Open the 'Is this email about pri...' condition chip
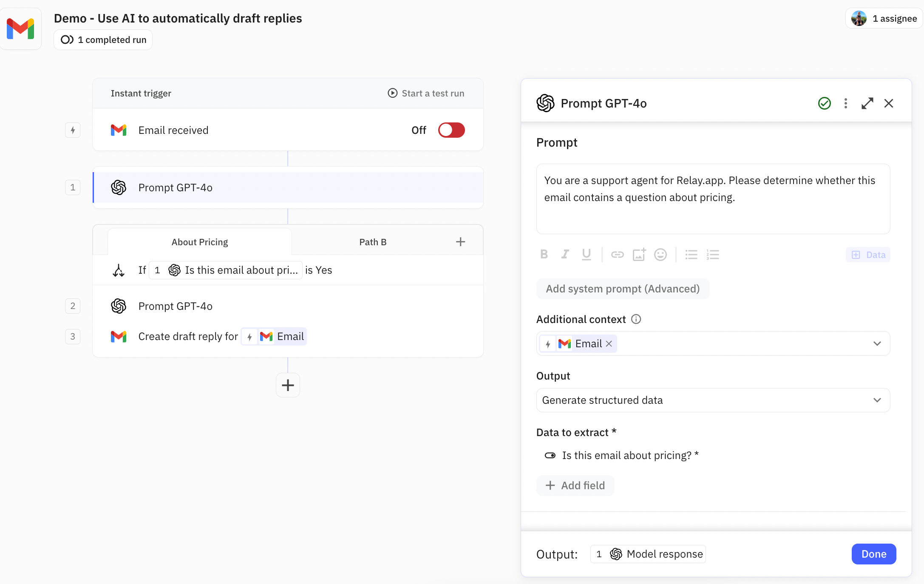Viewport: 924px width, 584px height. pos(225,270)
